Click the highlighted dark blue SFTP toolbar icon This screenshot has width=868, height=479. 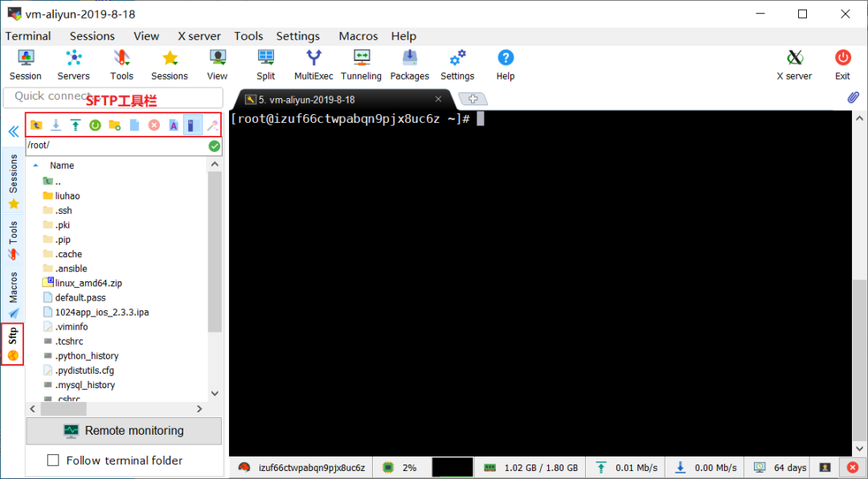(x=192, y=125)
